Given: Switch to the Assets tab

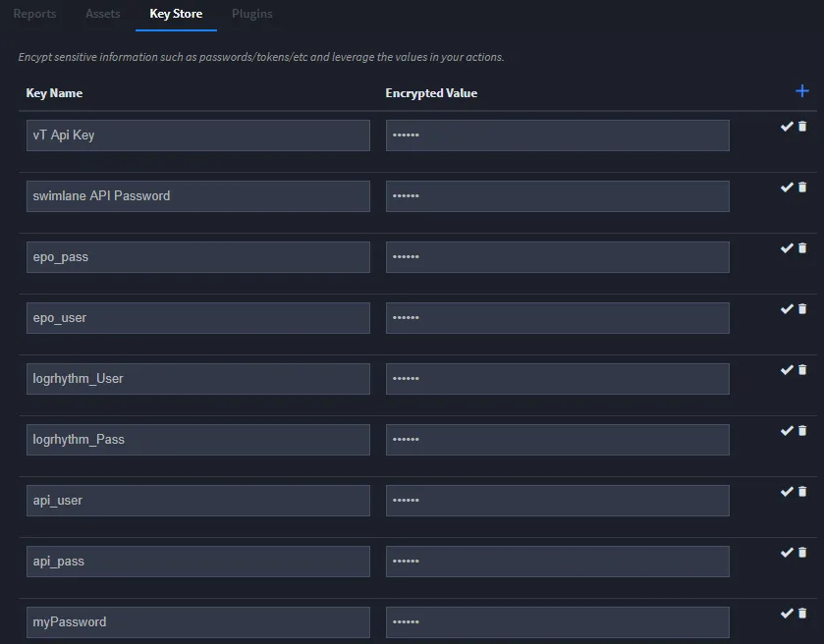Looking at the screenshot, I should click(x=103, y=14).
